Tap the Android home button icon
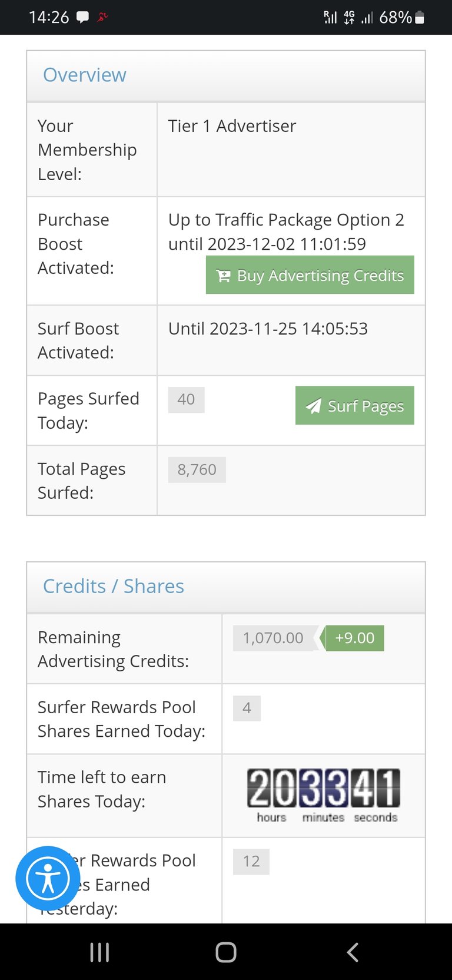Viewport: 452px width, 980px height. 226,952
